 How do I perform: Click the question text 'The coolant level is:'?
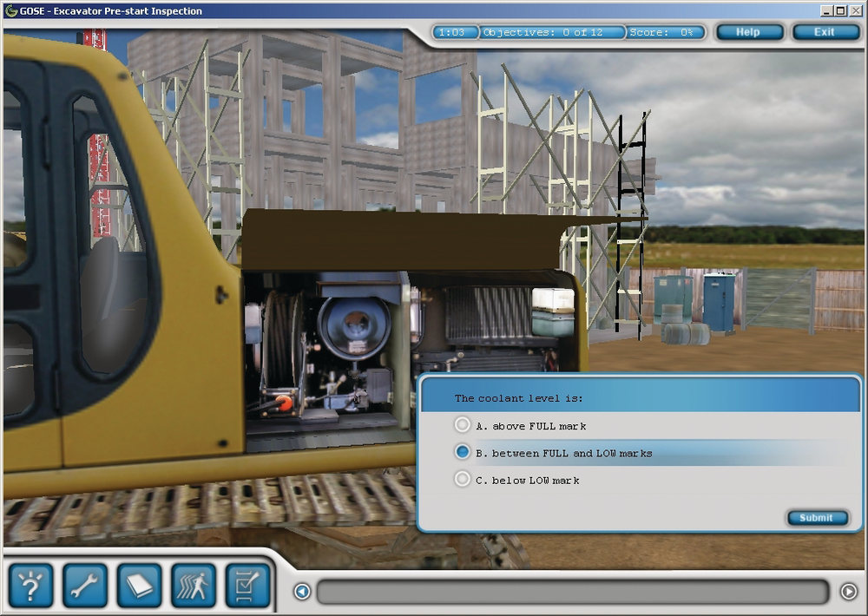(518, 398)
